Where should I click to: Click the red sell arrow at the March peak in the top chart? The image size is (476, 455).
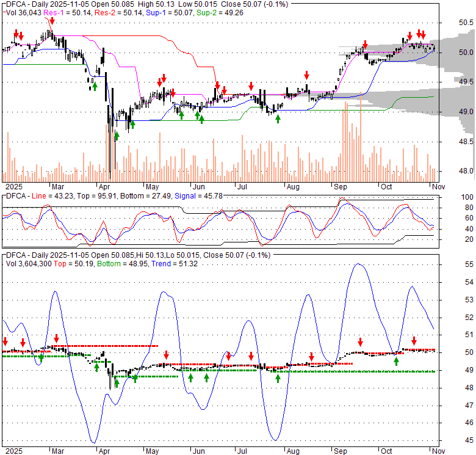[52, 21]
